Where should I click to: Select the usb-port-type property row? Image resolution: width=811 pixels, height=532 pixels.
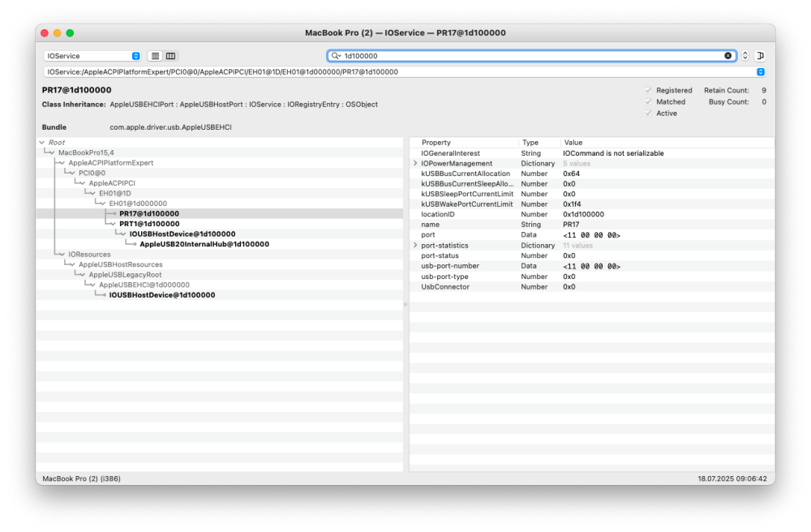592,277
